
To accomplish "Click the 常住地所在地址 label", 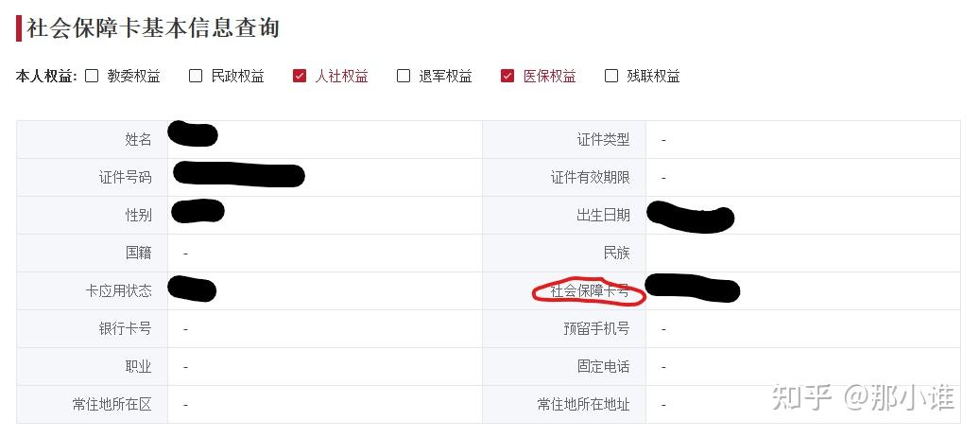I will (584, 405).
